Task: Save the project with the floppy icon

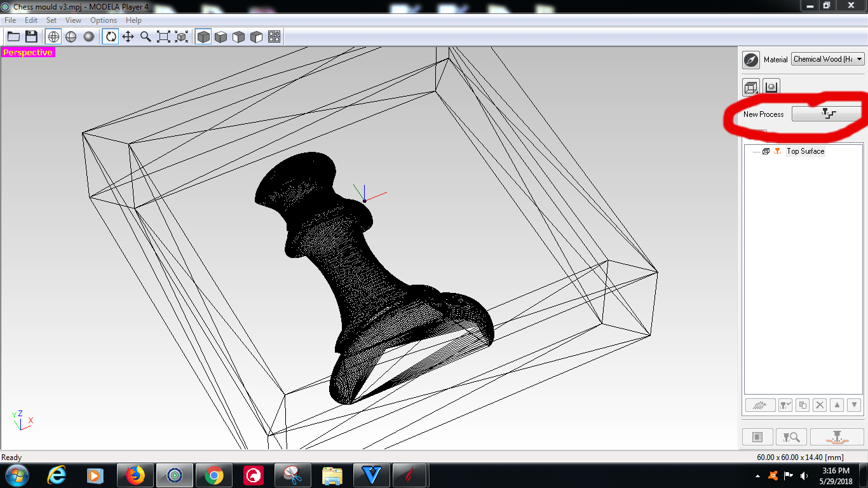Action: point(31,37)
